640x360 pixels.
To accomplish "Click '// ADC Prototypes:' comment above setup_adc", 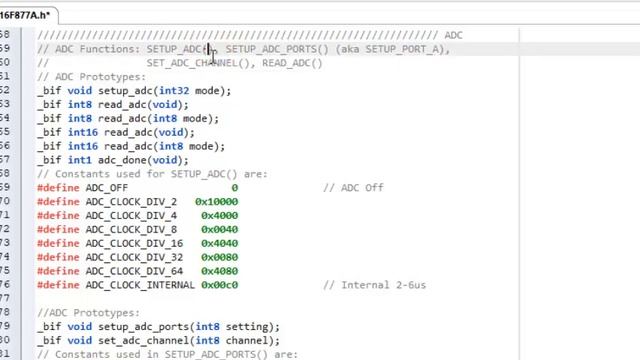I will (91, 77).
